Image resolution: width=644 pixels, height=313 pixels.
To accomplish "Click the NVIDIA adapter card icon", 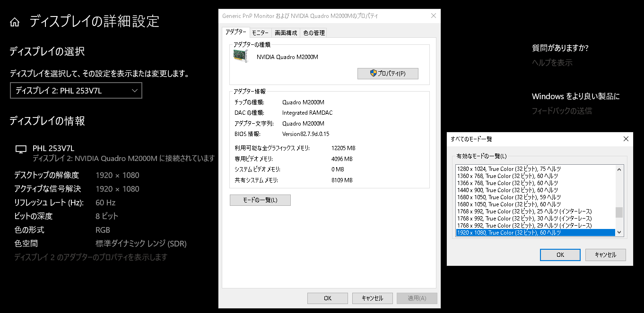I will tap(241, 57).
